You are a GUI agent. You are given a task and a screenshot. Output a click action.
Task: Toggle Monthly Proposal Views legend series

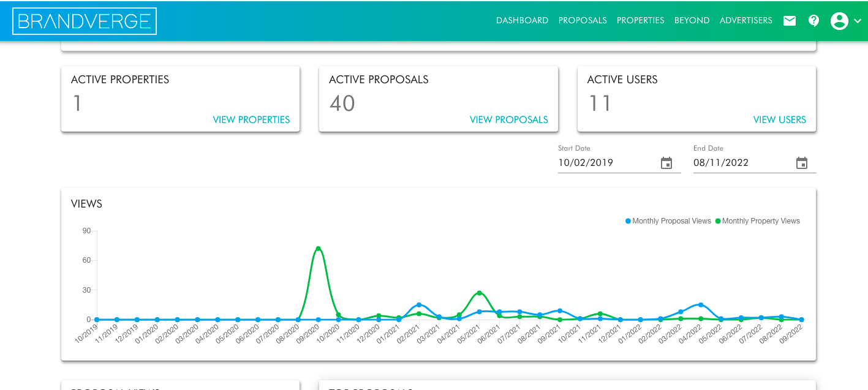coord(668,221)
